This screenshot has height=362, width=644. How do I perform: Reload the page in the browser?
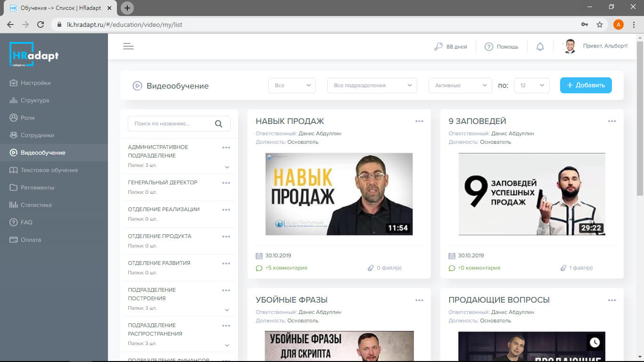tap(41, 25)
